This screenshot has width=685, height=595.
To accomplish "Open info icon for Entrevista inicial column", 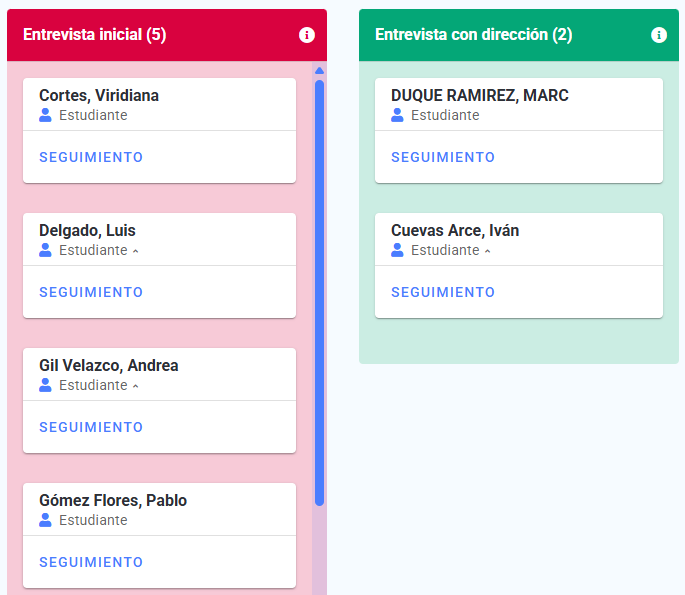I will [307, 35].
